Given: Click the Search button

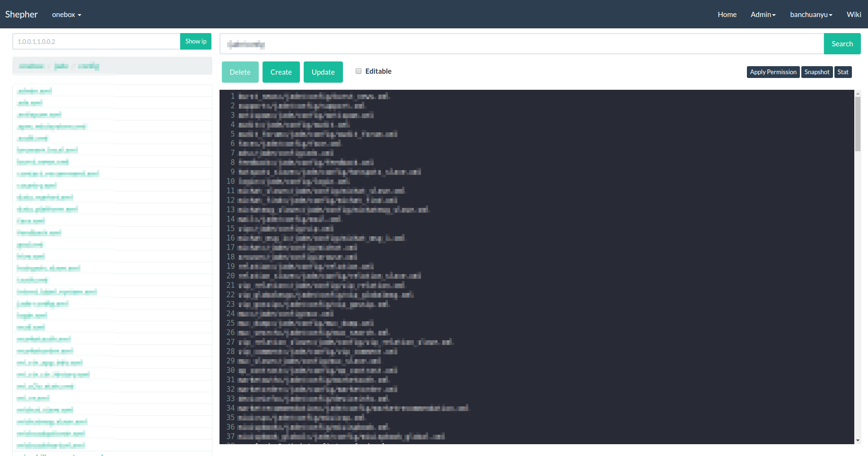Looking at the screenshot, I should 842,44.
